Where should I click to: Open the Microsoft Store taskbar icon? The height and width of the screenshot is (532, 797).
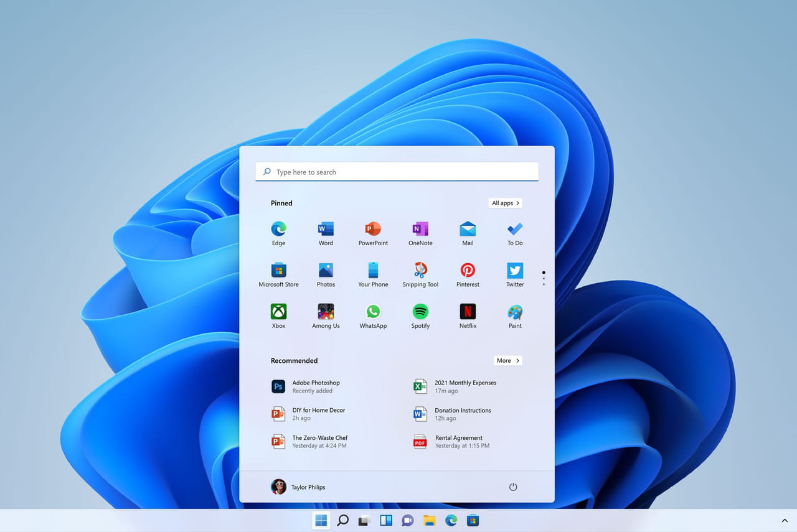pos(473,520)
